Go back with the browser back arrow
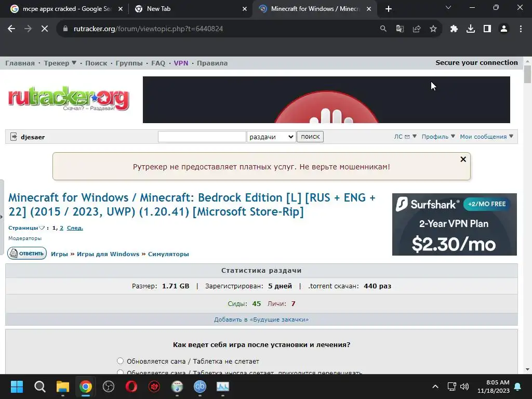The image size is (532, 399). pyautogui.click(x=11, y=29)
